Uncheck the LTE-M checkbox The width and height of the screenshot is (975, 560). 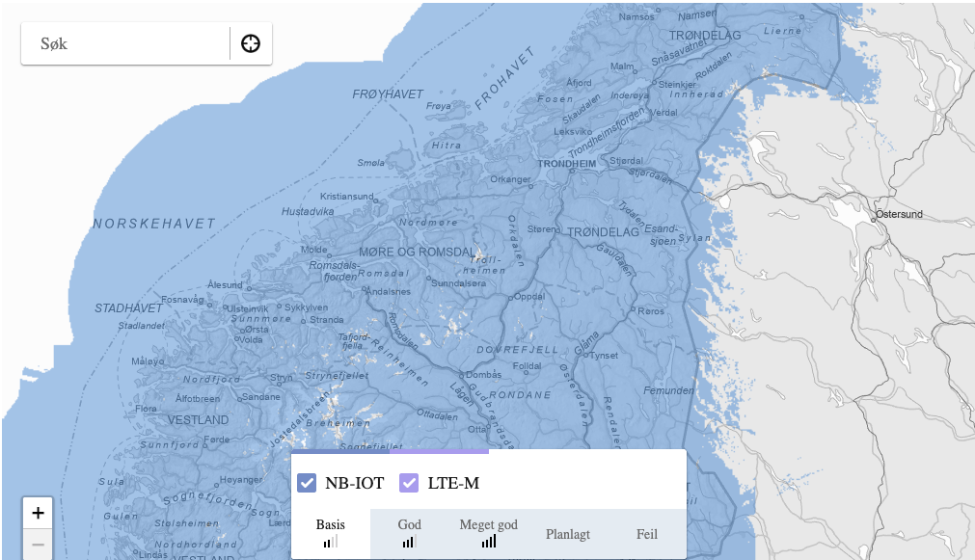tap(409, 483)
